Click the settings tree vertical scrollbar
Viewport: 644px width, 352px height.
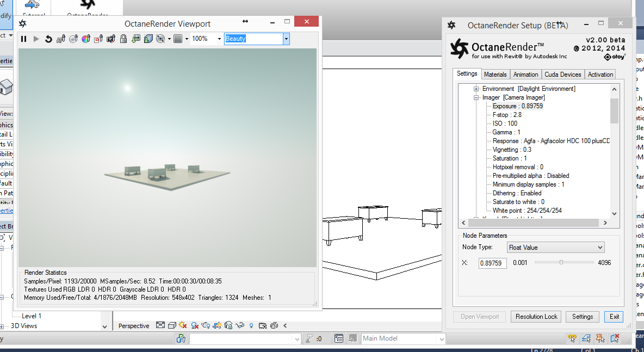pyautogui.click(x=614, y=111)
